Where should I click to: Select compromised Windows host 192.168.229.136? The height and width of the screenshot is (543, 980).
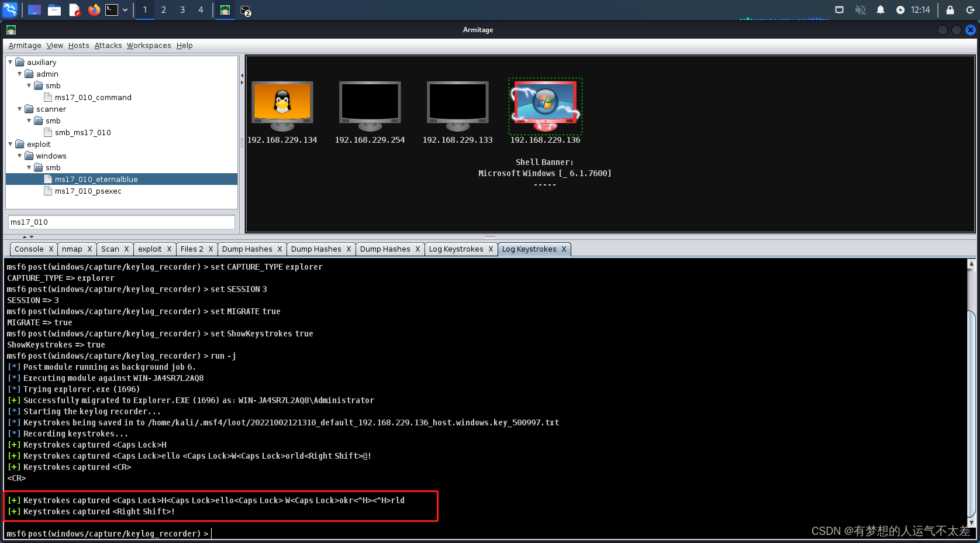point(546,112)
